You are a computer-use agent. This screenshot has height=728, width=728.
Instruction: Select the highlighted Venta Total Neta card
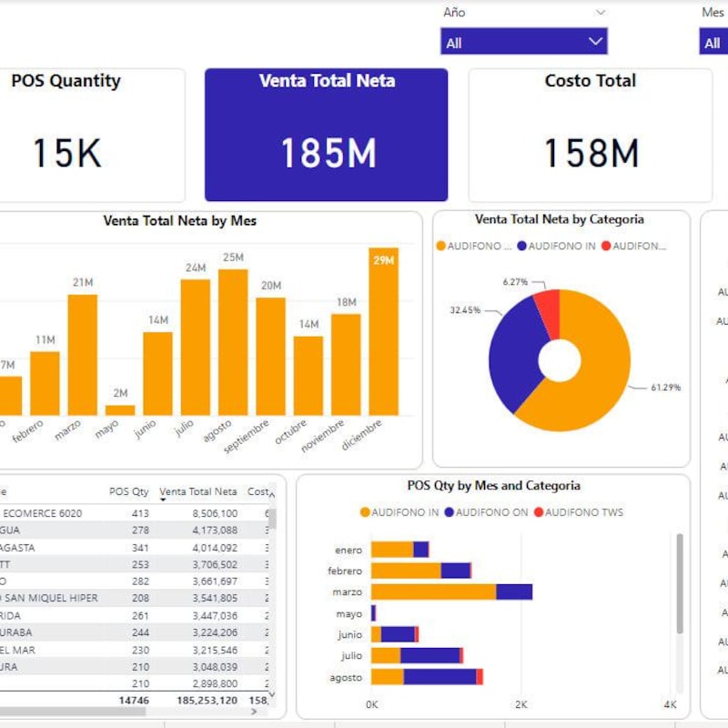(325, 134)
